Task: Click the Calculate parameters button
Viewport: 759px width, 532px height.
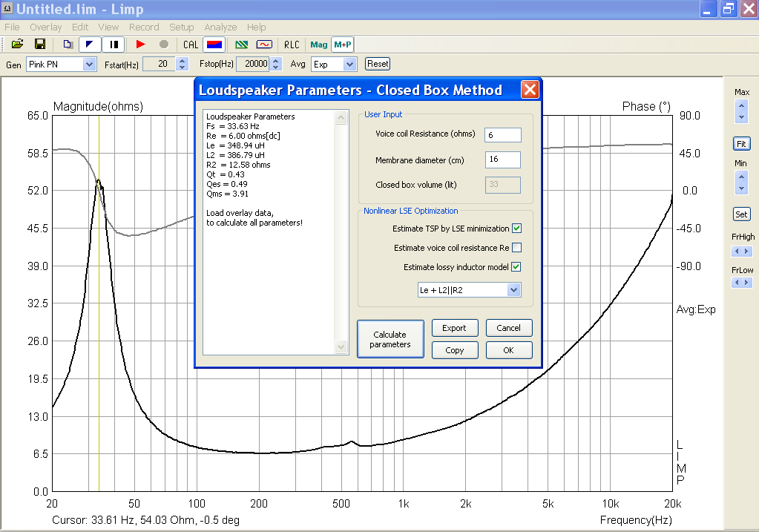Action: [x=390, y=339]
